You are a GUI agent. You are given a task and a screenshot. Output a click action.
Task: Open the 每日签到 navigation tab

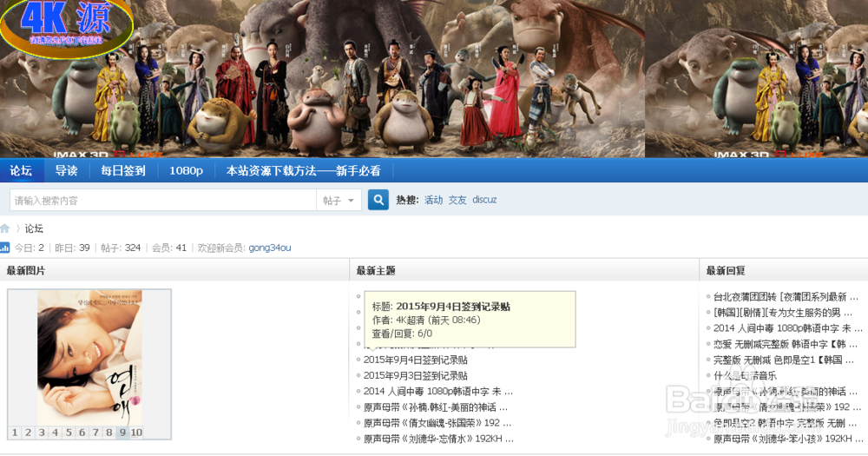coord(123,170)
